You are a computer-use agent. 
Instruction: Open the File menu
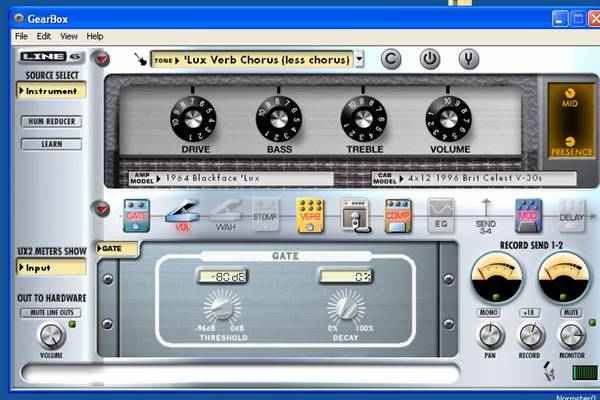coord(21,36)
